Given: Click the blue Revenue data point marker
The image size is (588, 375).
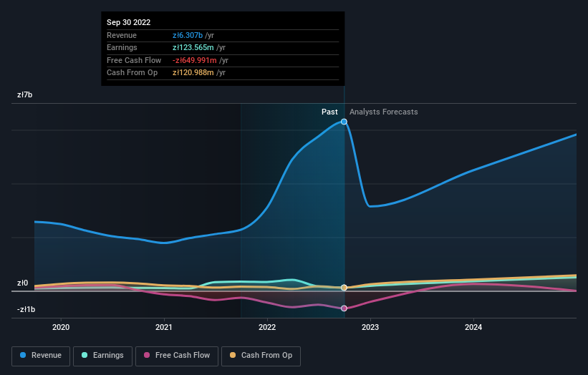Looking at the screenshot, I should pos(344,122).
